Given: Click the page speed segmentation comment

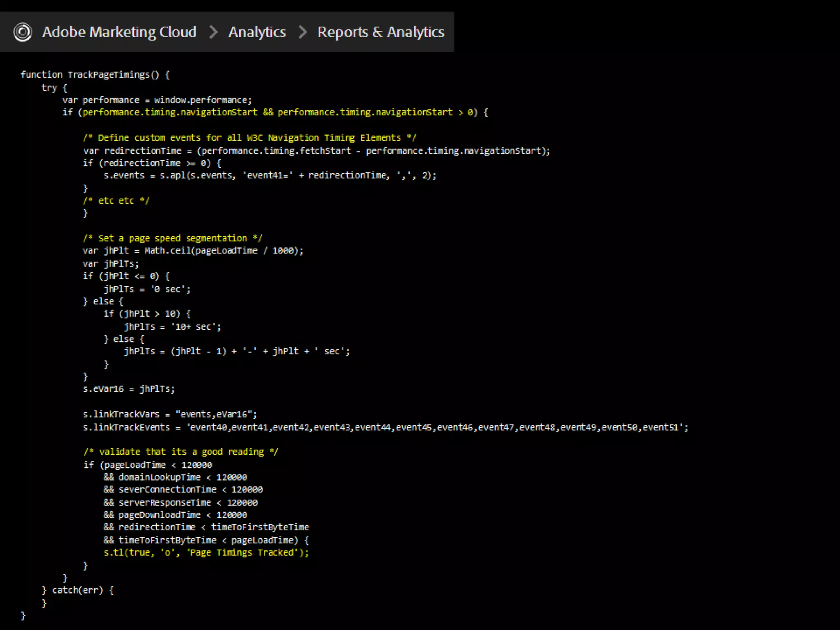Looking at the screenshot, I should point(172,238).
